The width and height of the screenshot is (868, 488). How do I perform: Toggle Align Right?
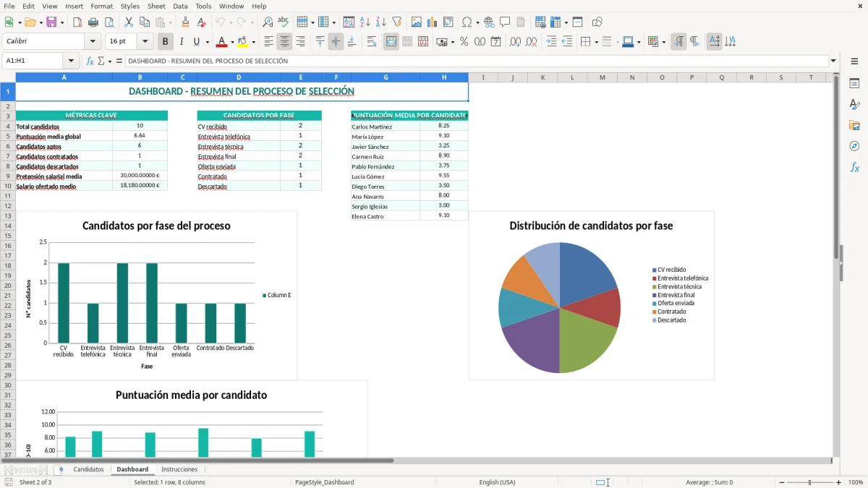[x=300, y=42]
